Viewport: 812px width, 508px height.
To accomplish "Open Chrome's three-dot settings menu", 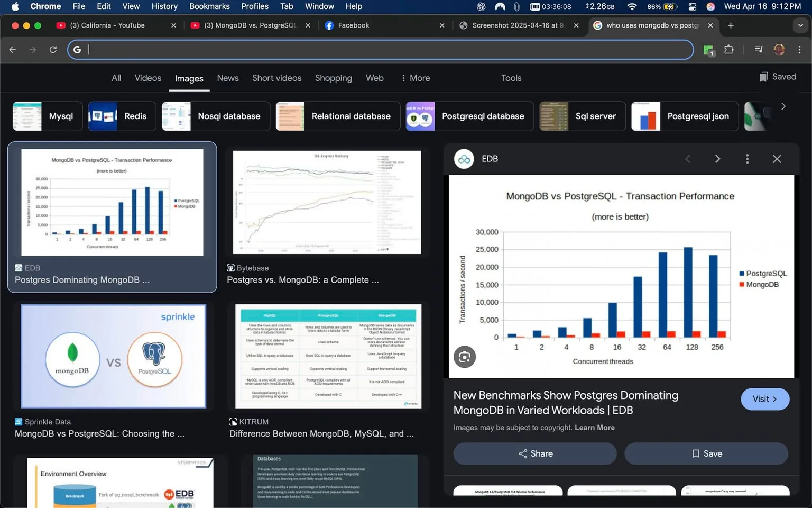I will pyautogui.click(x=800, y=49).
